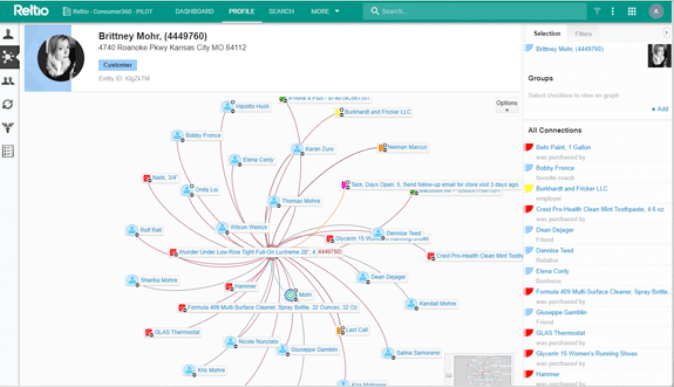
Task: Switch to the Filters tab
Action: [x=583, y=34]
